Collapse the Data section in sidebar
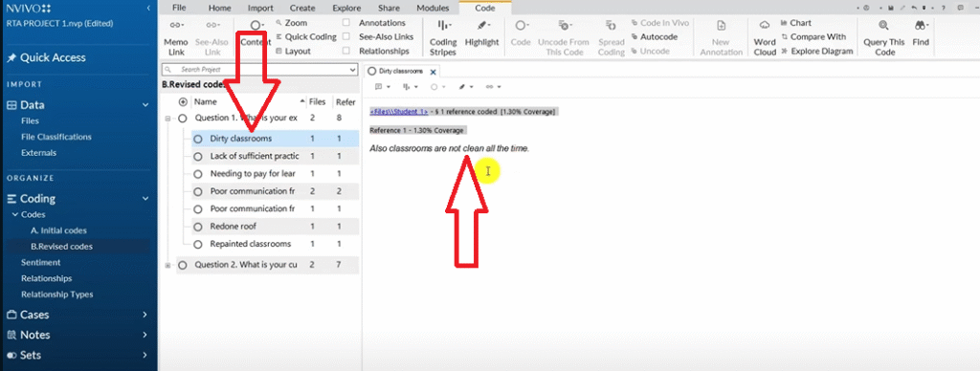 click(x=145, y=105)
